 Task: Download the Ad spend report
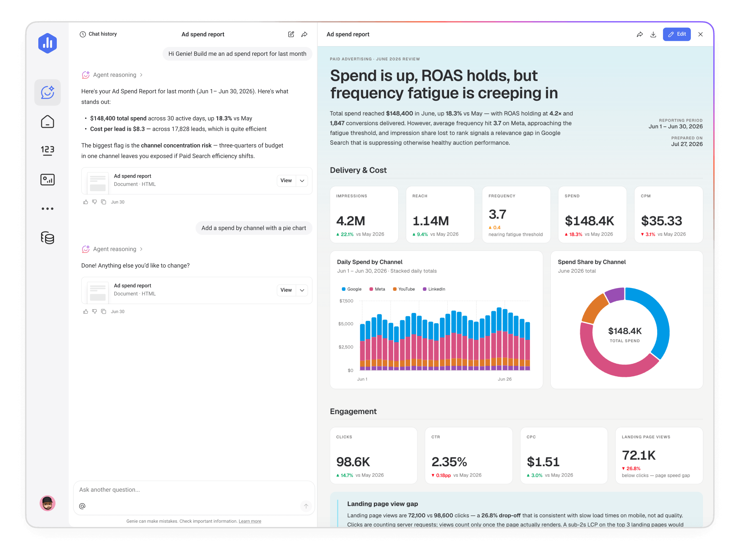tap(653, 34)
